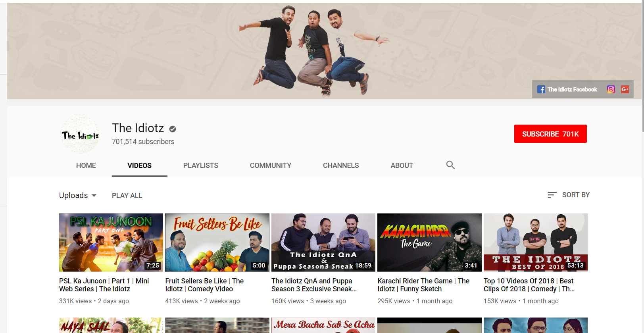644x333 pixels.
Task: Expand the Uploads dropdown
Action: [x=78, y=195]
